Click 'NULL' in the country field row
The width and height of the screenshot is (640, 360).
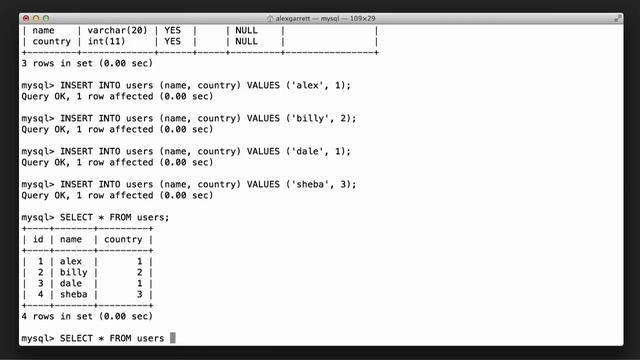(246, 41)
